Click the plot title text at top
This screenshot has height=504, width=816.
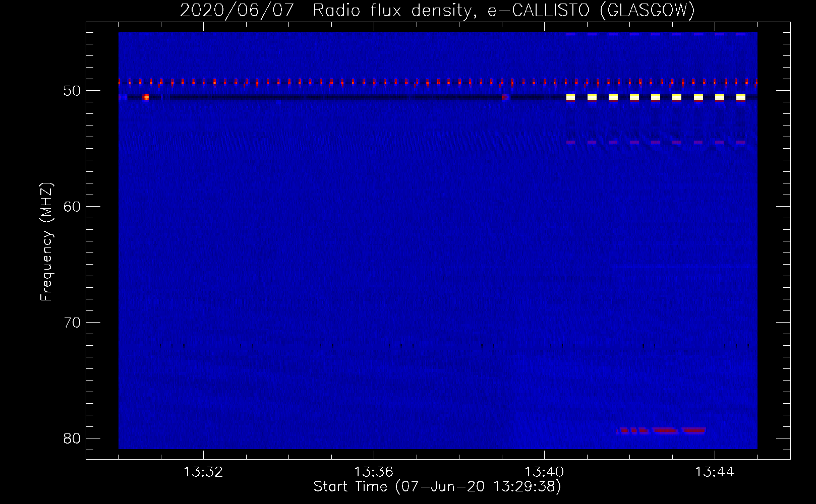tap(437, 10)
